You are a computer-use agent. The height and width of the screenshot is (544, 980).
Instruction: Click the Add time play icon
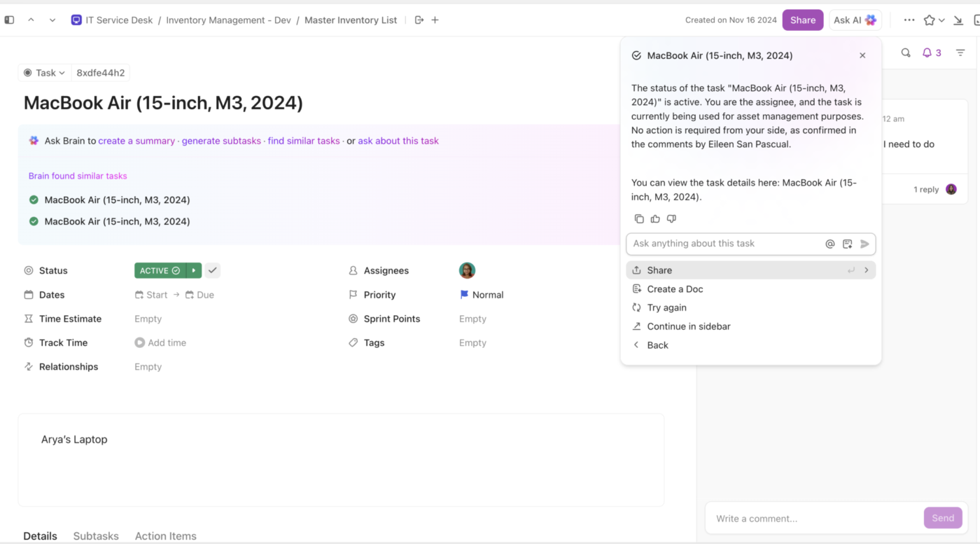(140, 342)
